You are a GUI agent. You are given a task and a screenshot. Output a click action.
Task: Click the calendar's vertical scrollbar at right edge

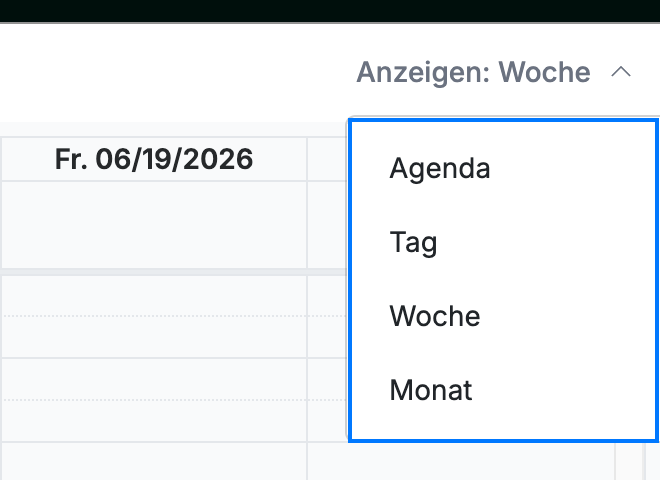click(x=651, y=461)
